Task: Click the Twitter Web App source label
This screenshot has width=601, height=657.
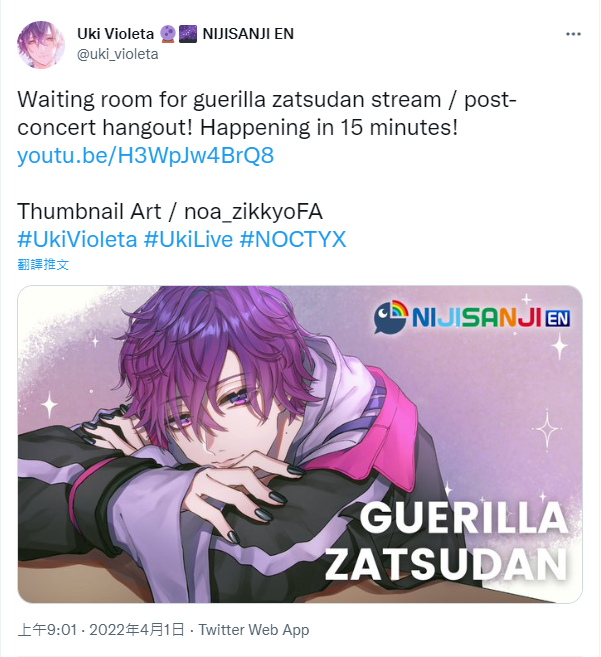Action: [x=254, y=630]
